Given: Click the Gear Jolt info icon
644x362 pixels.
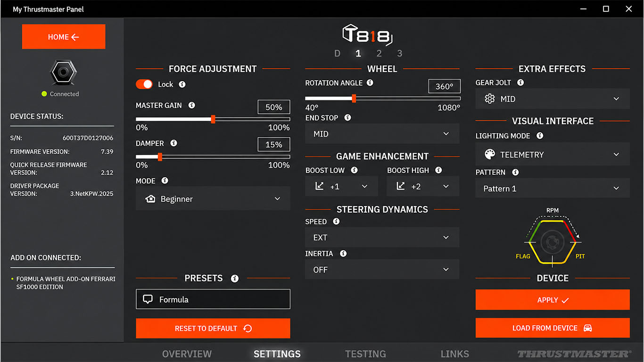Looking at the screenshot, I should (520, 82).
